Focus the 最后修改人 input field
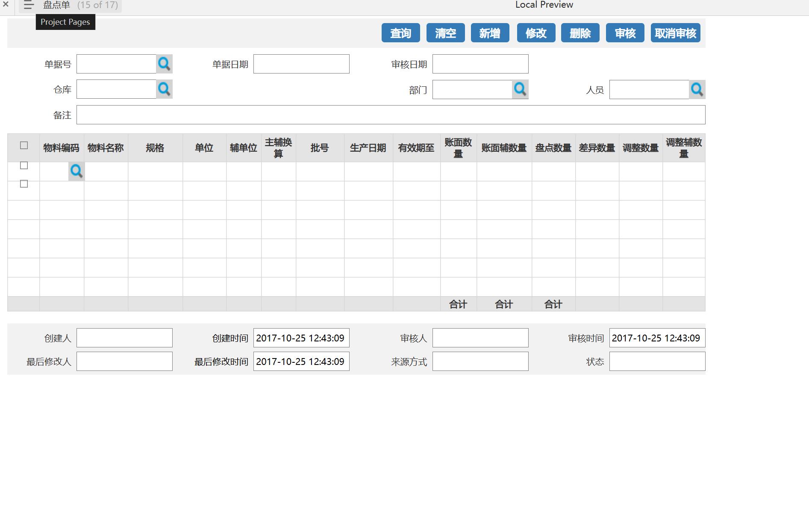Image resolution: width=809 pixels, height=532 pixels. coord(124,362)
